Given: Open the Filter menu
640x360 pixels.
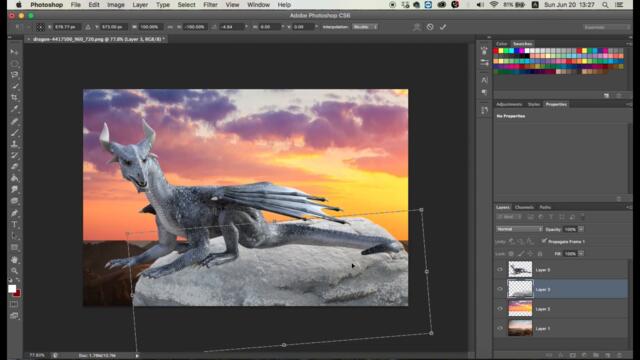Looking at the screenshot, I should 210,5.
